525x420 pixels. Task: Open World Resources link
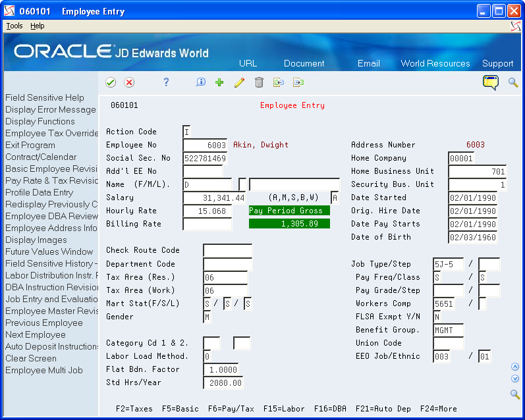click(435, 63)
